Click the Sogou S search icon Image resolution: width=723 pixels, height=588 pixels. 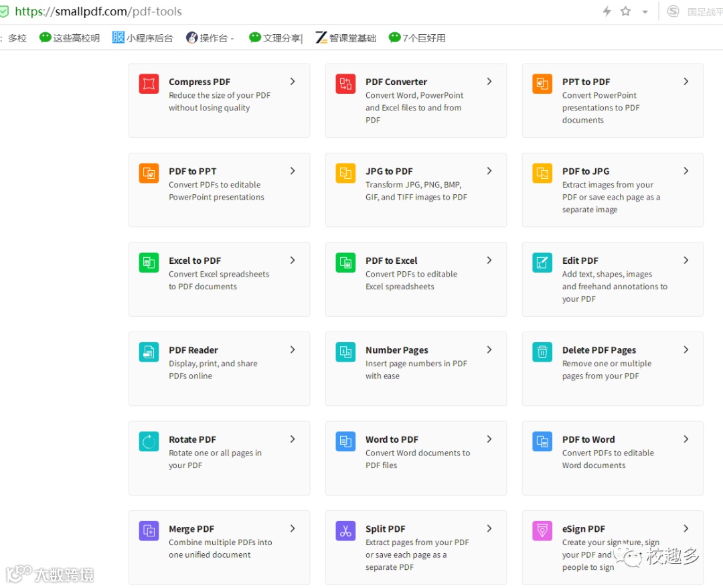tap(673, 11)
